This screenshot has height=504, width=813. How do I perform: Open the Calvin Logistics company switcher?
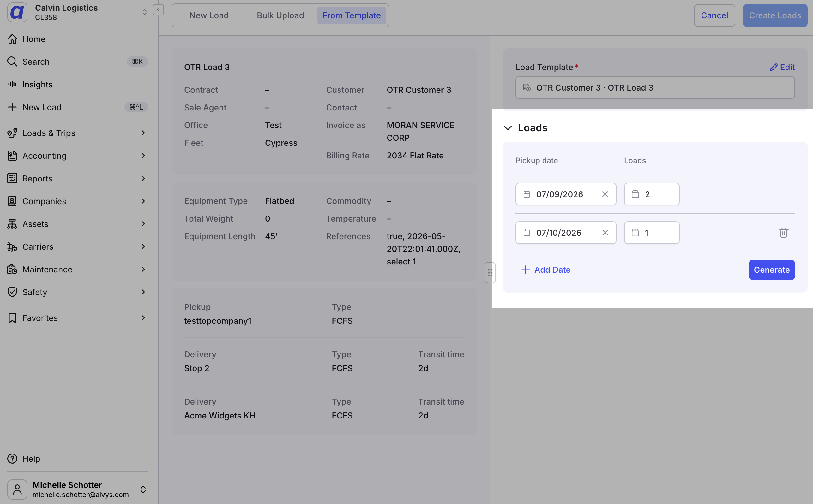pos(77,12)
